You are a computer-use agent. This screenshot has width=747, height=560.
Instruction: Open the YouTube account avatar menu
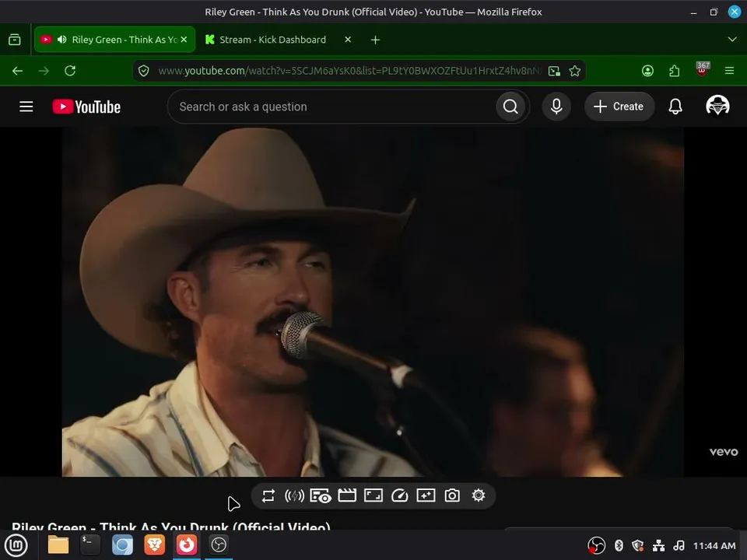pyautogui.click(x=717, y=106)
